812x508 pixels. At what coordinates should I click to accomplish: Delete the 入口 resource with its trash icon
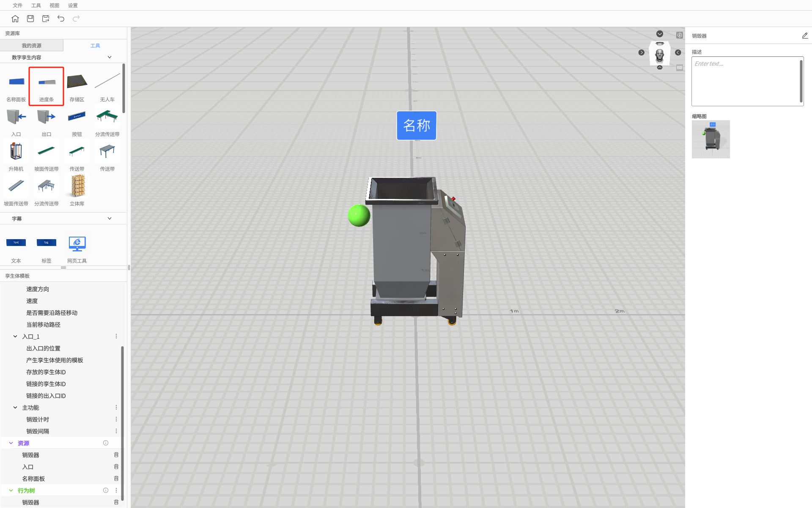point(116,467)
